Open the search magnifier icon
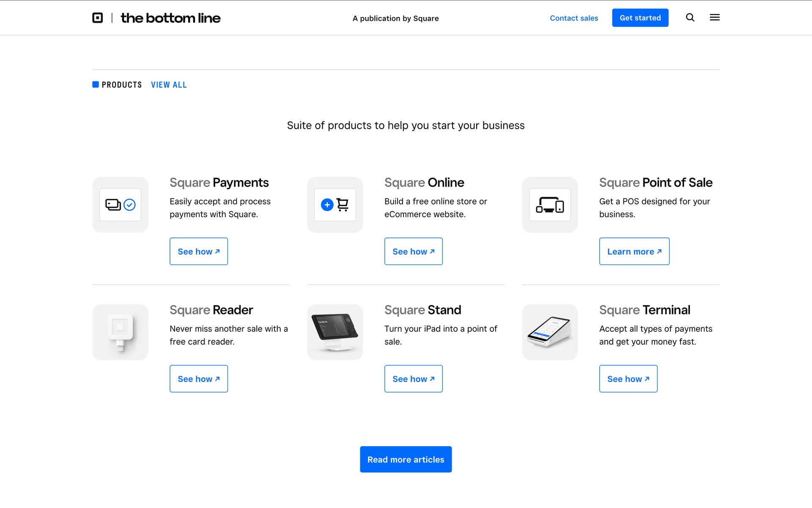Image resolution: width=812 pixels, height=508 pixels. (x=690, y=17)
